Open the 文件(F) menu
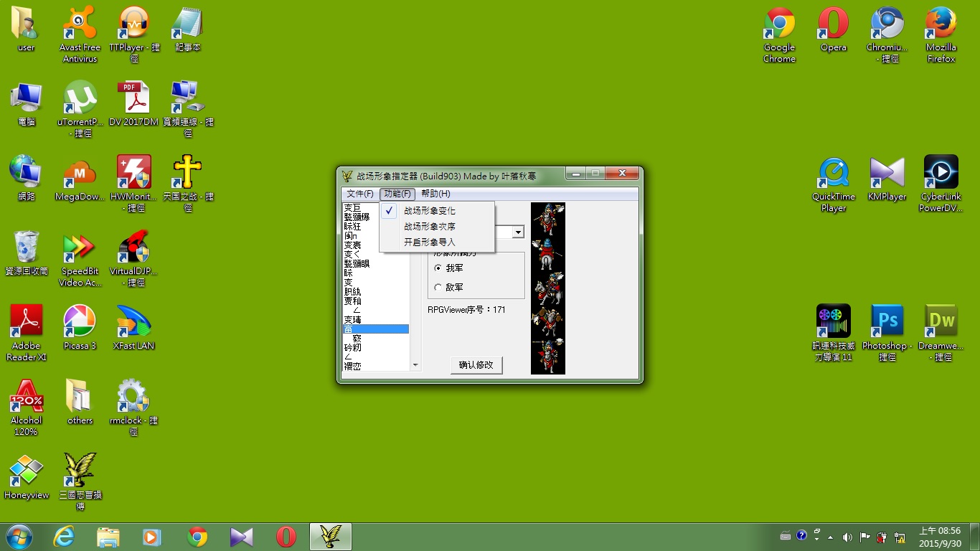The image size is (980, 551). (359, 194)
